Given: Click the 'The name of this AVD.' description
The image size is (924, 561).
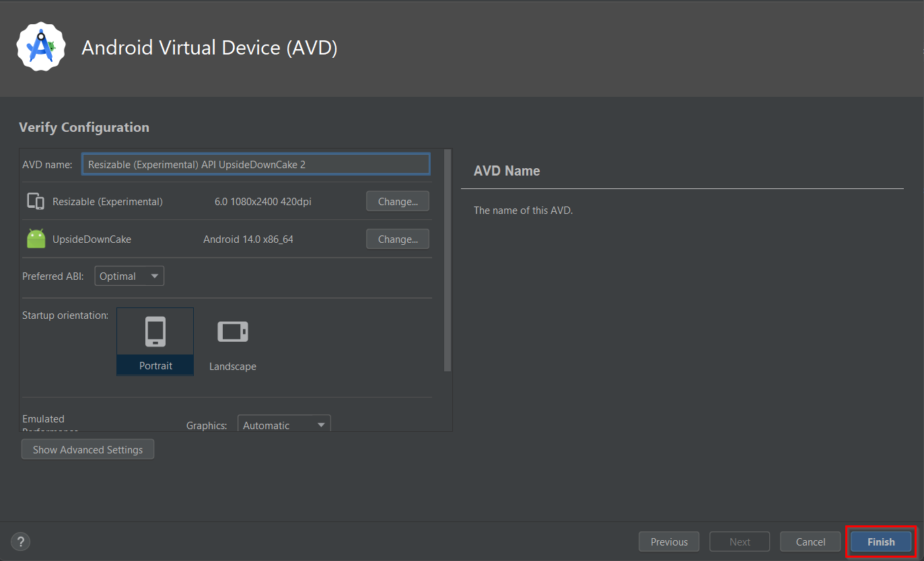Looking at the screenshot, I should pyautogui.click(x=523, y=211).
